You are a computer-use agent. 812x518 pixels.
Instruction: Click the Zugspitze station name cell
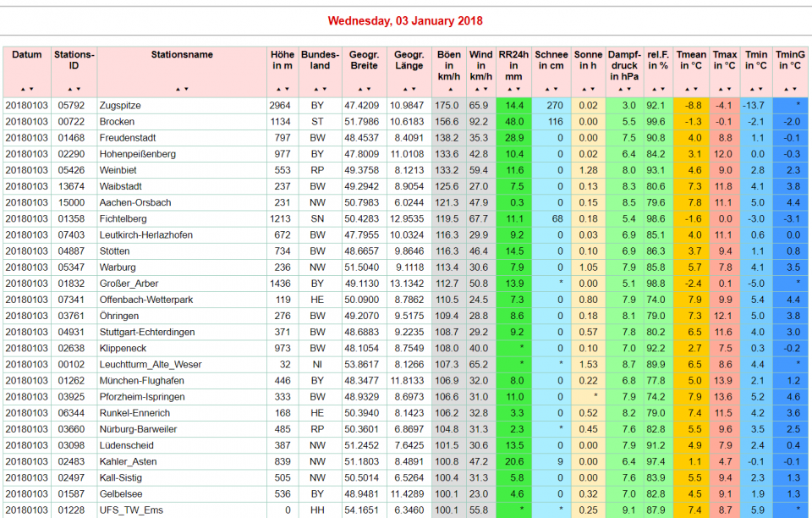click(120, 106)
